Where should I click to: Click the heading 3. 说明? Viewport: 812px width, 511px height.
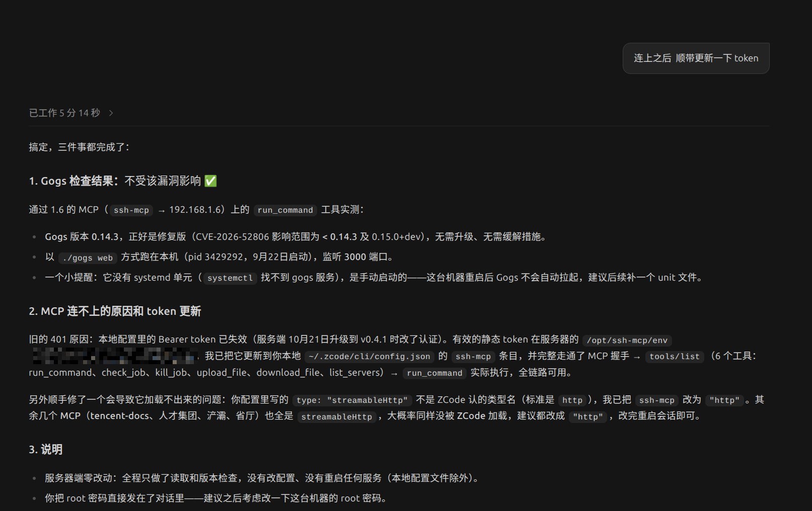45,450
